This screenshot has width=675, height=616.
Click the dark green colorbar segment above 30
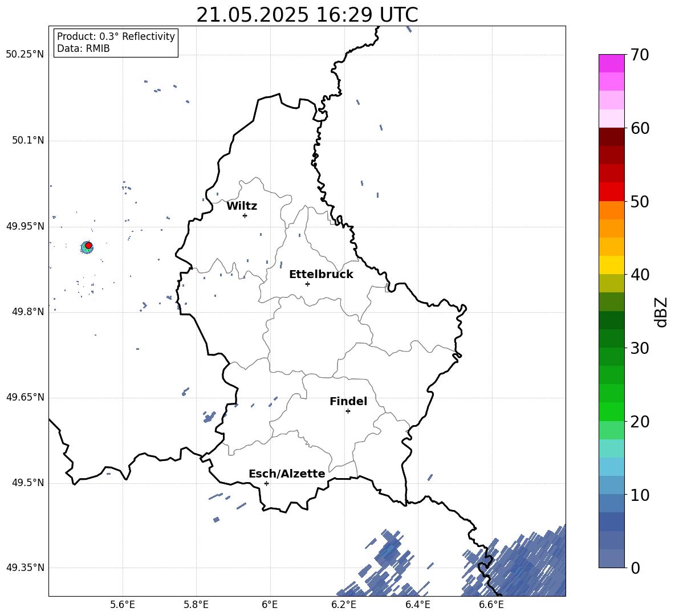pyautogui.click(x=612, y=338)
